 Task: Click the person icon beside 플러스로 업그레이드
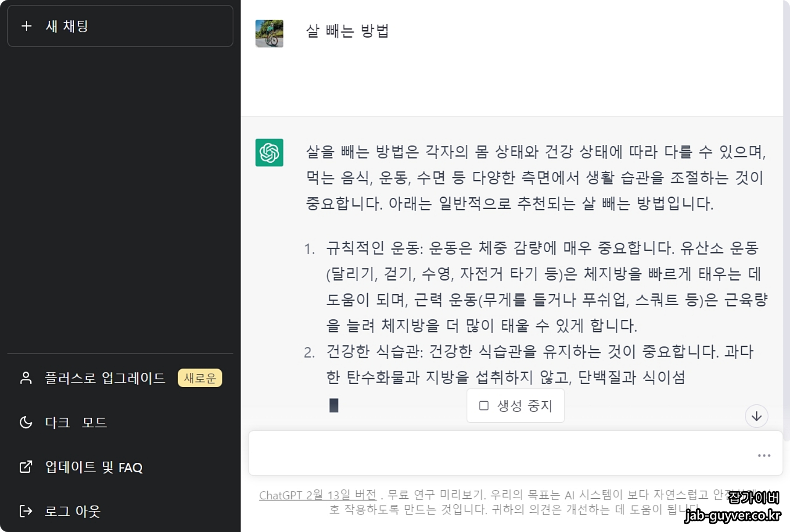tap(26, 378)
